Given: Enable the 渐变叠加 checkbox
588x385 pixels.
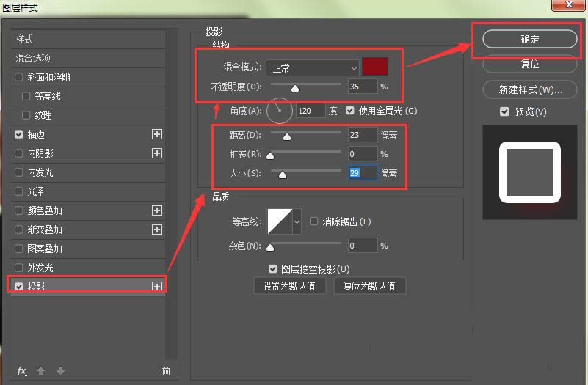Looking at the screenshot, I should click(18, 230).
